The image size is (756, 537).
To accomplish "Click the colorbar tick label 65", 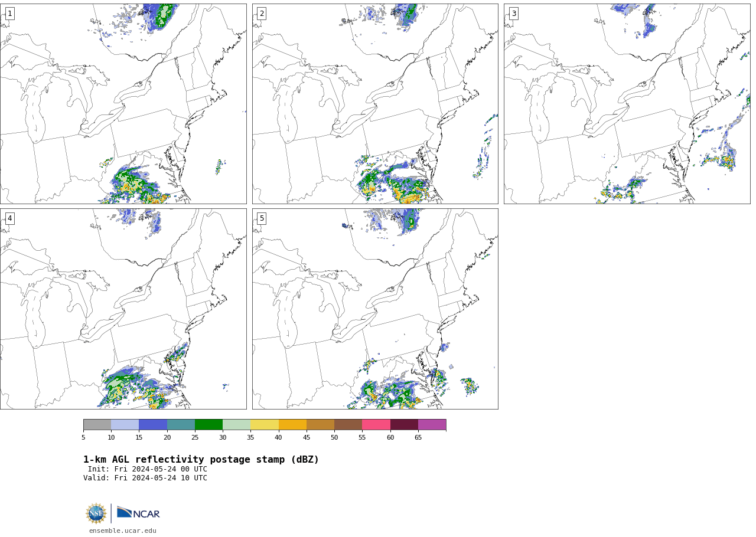I will [418, 437].
